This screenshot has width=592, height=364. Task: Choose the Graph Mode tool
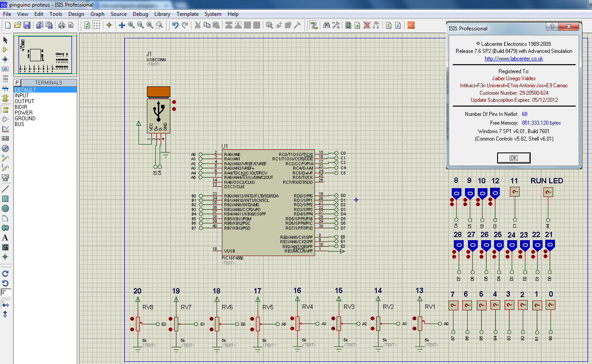pos(5,129)
